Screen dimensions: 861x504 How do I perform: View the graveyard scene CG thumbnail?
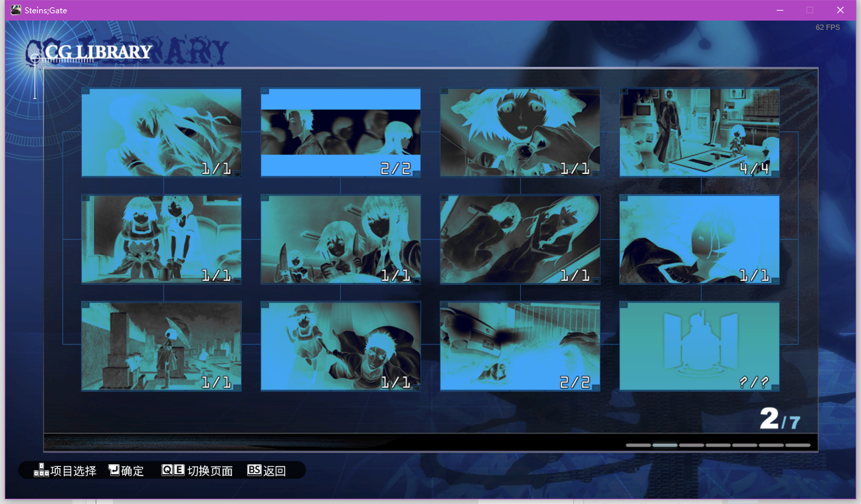click(161, 346)
